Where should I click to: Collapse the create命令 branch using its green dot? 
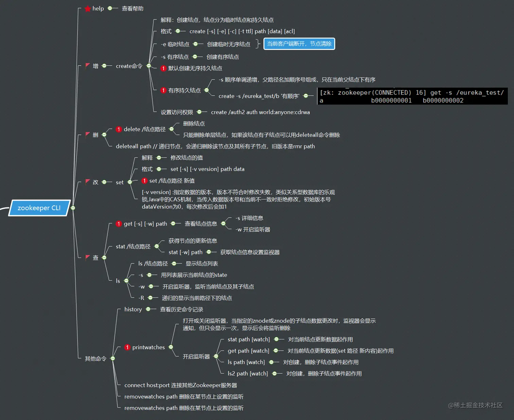pos(149,66)
